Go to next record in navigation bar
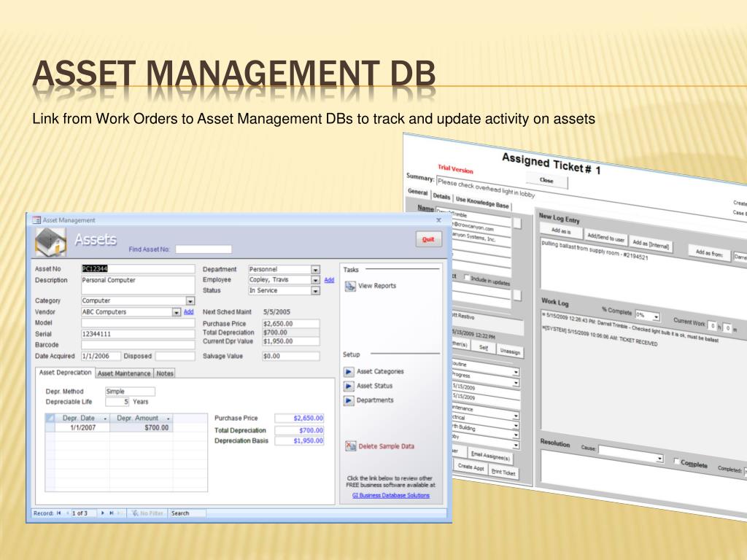 pyautogui.click(x=102, y=513)
